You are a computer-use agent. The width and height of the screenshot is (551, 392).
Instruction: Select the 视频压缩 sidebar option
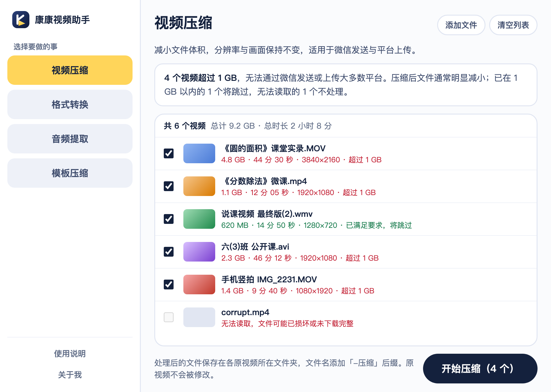[70, 70]
